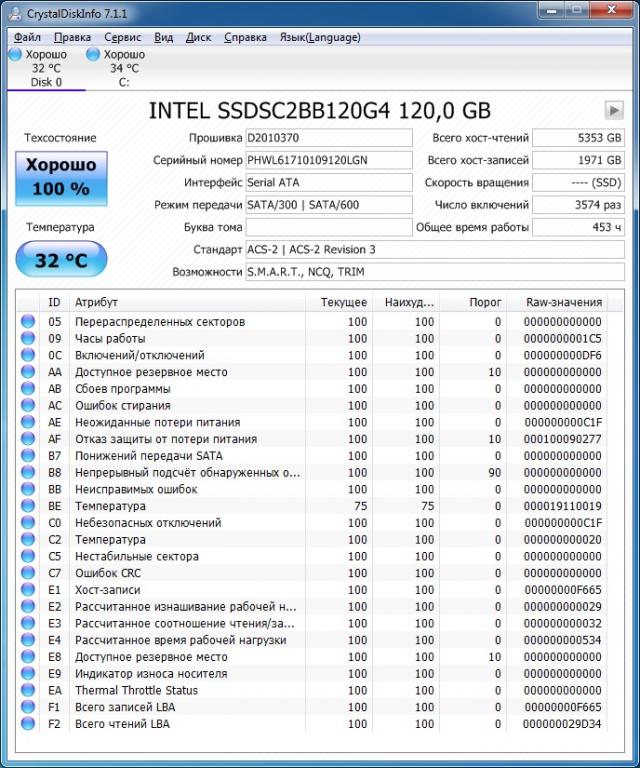Click status icon of Хост-записи row
Image resolution: width=640 pixels, height=768 pixels.
[x=28, y=589]
